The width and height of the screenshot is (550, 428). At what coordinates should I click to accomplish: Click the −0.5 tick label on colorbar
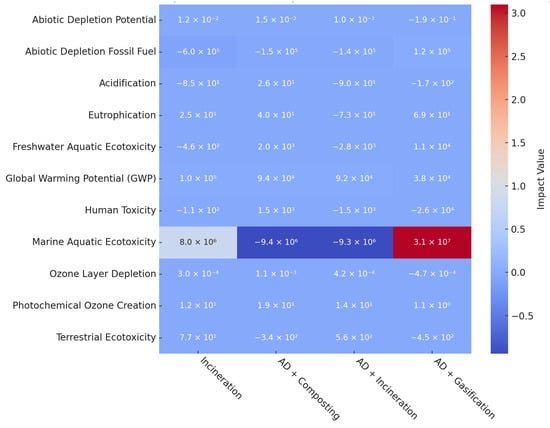pyautogui.click(x=522, y=316)
